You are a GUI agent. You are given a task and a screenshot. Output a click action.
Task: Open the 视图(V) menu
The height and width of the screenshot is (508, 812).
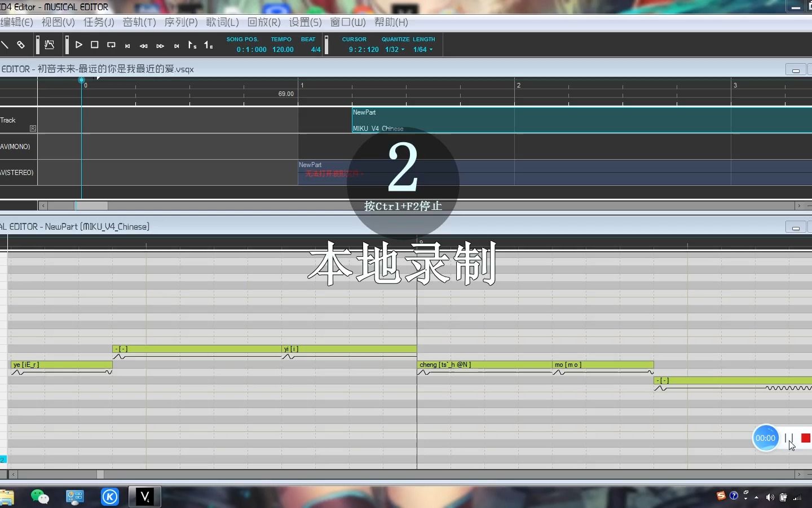[58, 22]
